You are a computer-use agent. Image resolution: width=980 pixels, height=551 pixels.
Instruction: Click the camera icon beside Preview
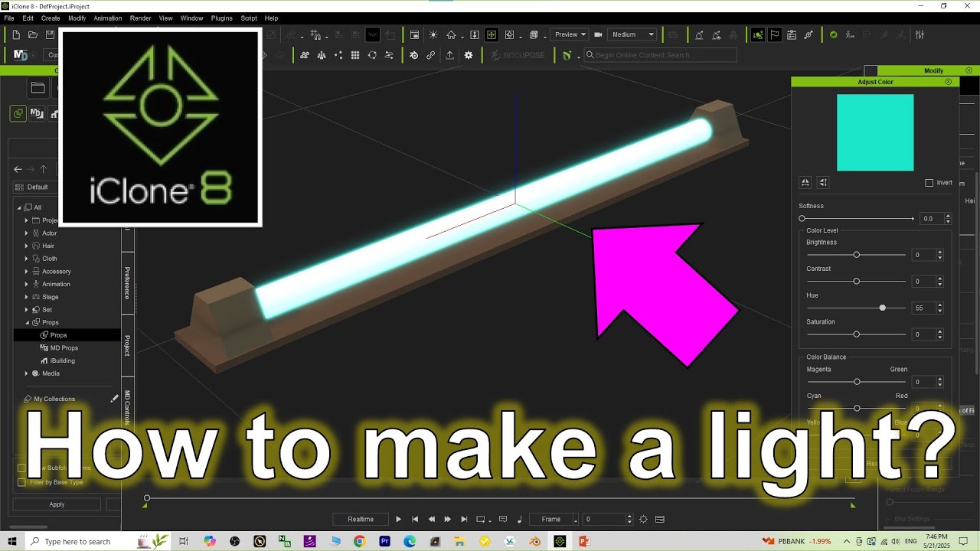point(598,34)
